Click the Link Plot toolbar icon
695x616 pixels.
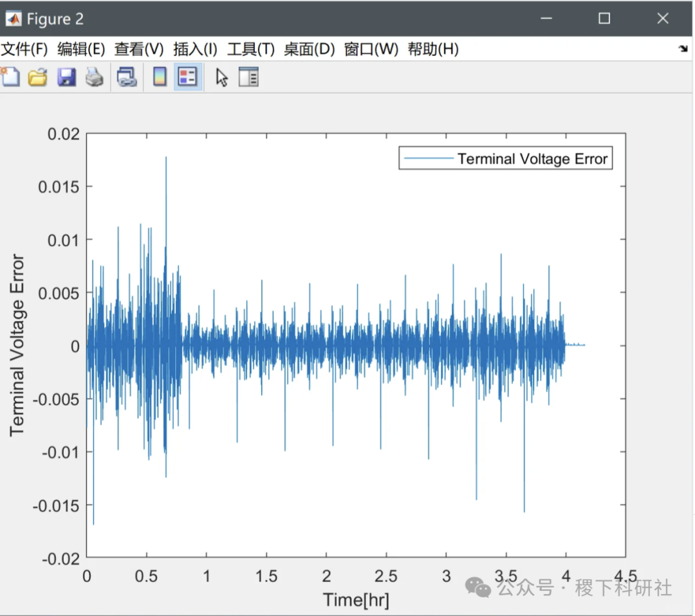tap(127, 77)
